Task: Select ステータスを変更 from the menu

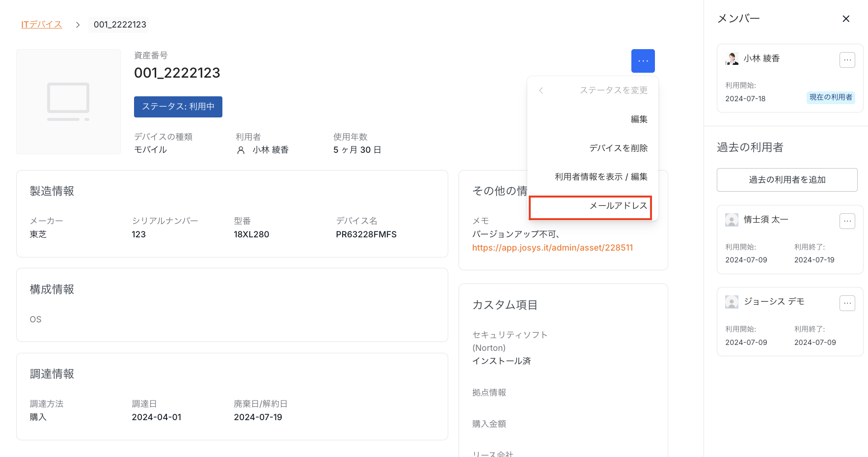Action: coord(613,90)
